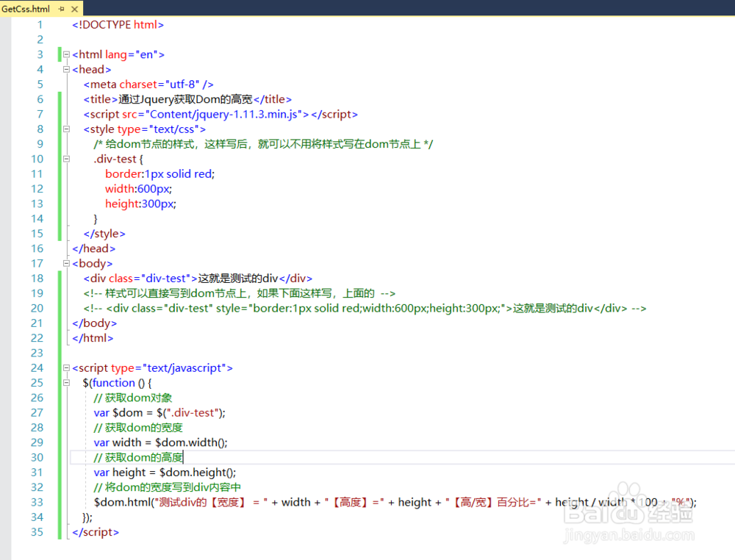Pin the GetCss.html tab

pos(62,9)
